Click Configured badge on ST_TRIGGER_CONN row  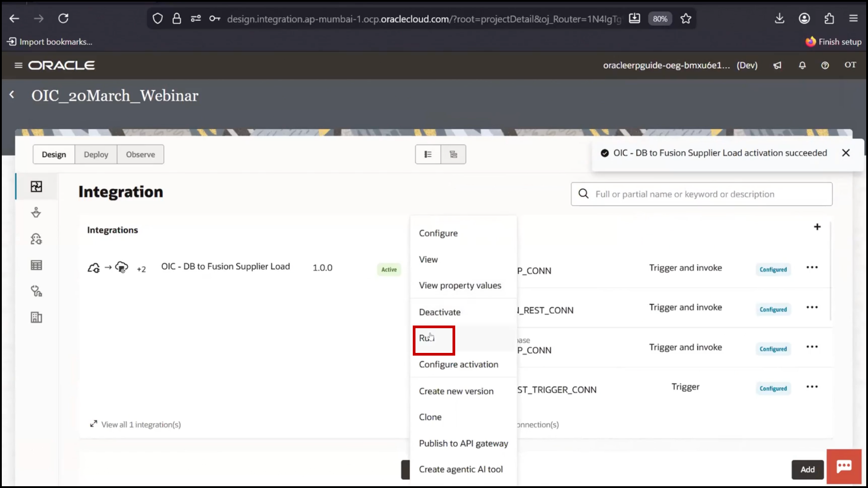[x=773, y=389]
